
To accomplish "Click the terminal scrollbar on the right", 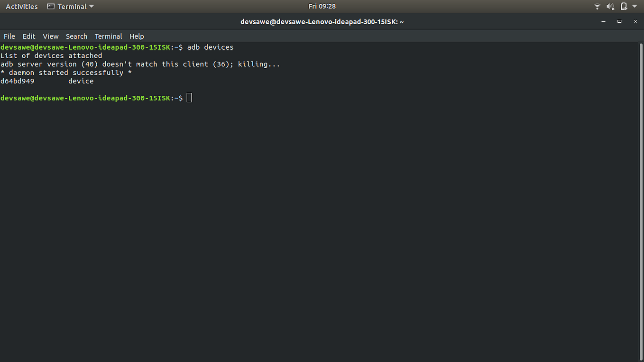I will 641,142.
